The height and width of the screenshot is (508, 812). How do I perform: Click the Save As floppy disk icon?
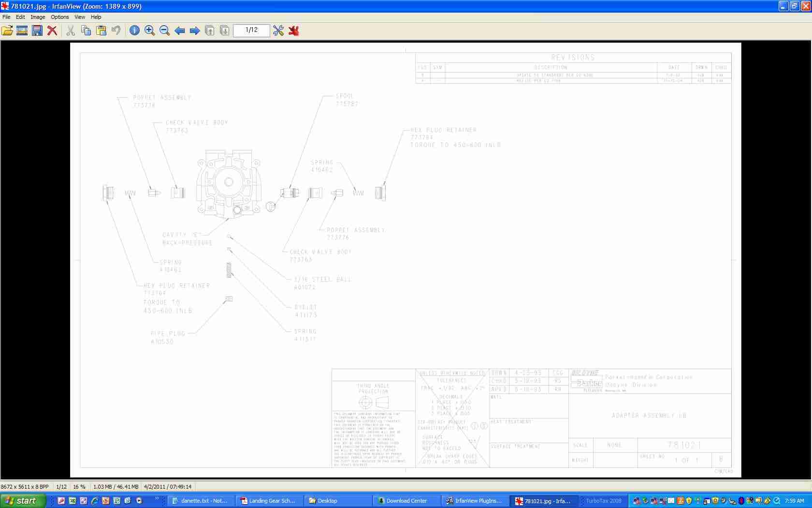click(37, 30)
